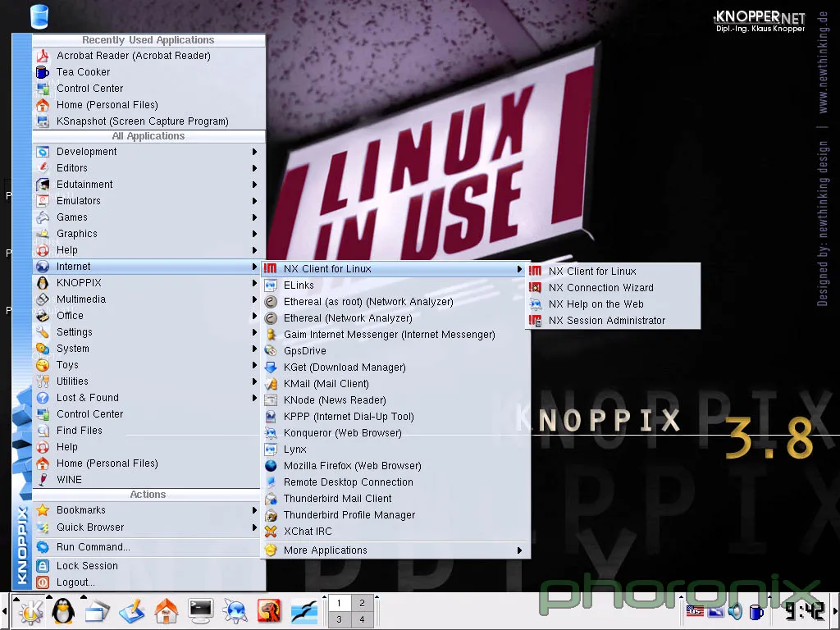The height and width of the screenshot is (630, 840).
Task: Click the Bookmarks star icon
Action: [43, 510]
